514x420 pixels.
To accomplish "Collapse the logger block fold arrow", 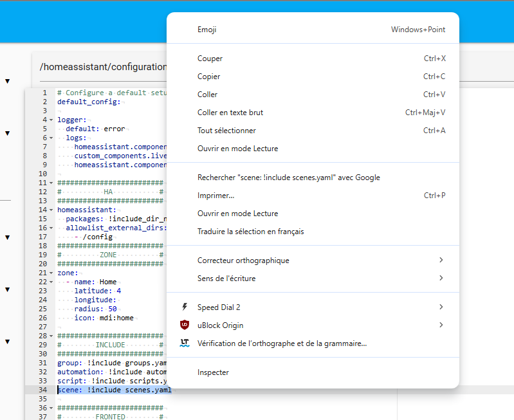I will point(51,120).
